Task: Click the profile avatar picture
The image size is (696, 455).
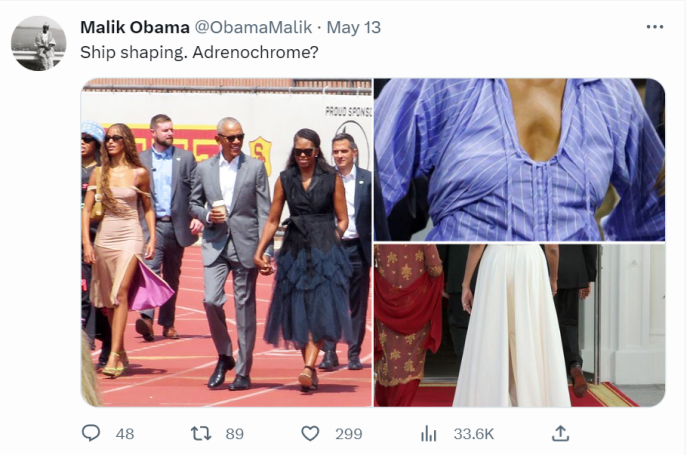Action: [x=38, y=43]
